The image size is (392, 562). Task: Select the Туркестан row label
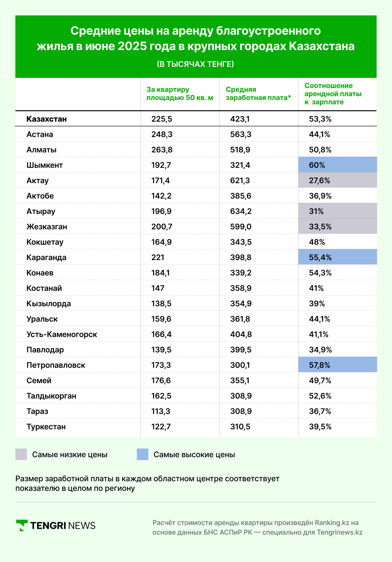coord(46,427)
